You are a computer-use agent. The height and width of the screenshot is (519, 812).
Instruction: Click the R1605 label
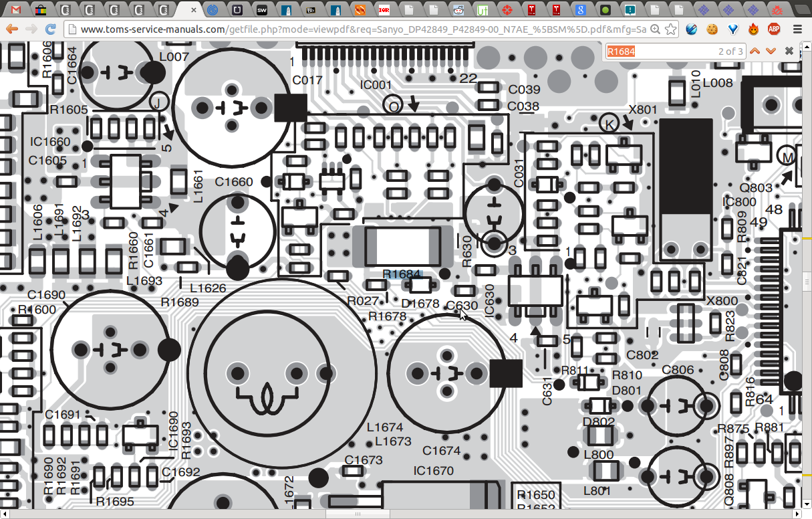68,109
